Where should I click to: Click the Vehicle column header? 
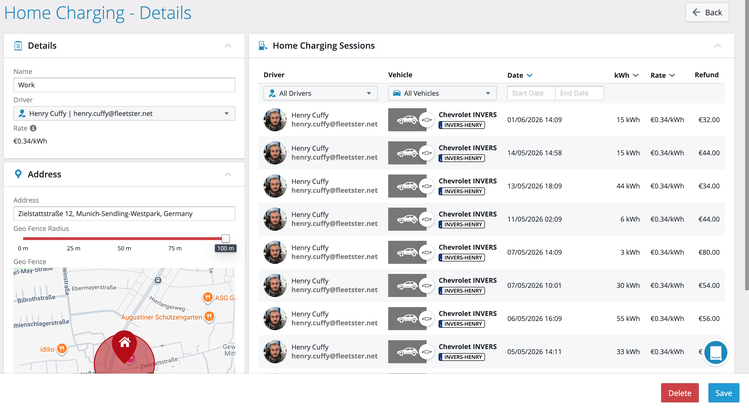pos(400,75)
